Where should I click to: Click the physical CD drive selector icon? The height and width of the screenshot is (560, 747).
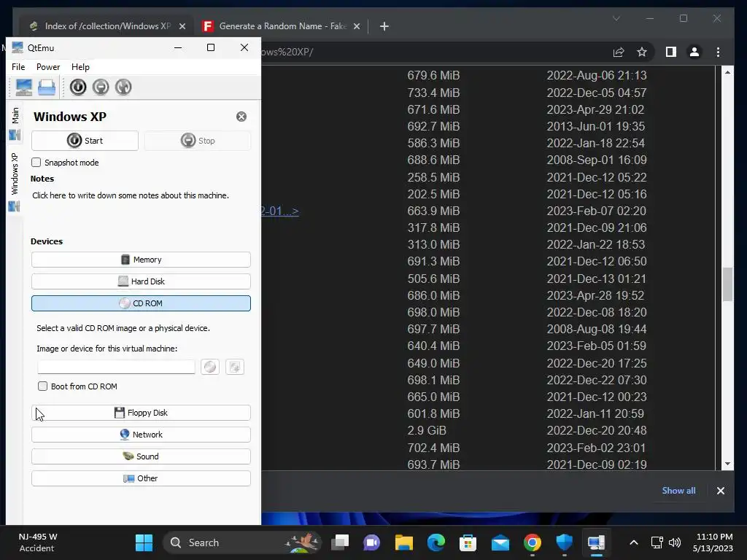pos(235,367)
